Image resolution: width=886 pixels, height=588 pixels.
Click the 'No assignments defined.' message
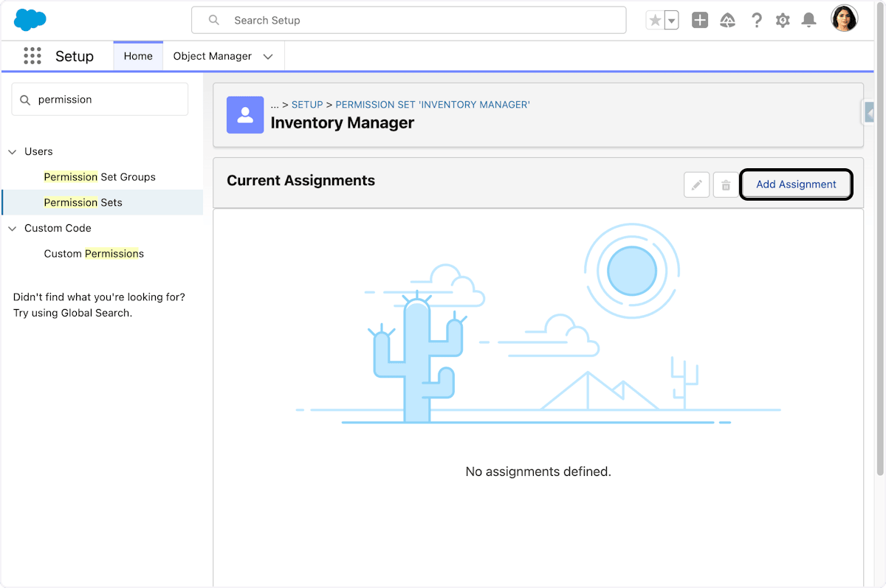(538, 471)
